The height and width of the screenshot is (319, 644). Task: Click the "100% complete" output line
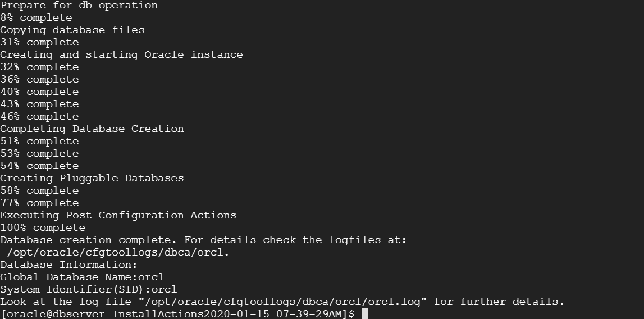click(x=43, y=228)
